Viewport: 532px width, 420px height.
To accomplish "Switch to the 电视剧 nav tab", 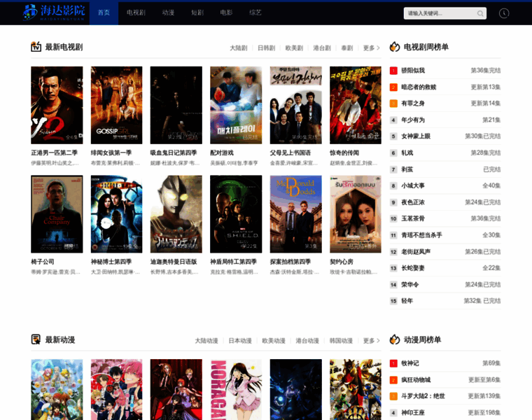I will tap(136, 13).
